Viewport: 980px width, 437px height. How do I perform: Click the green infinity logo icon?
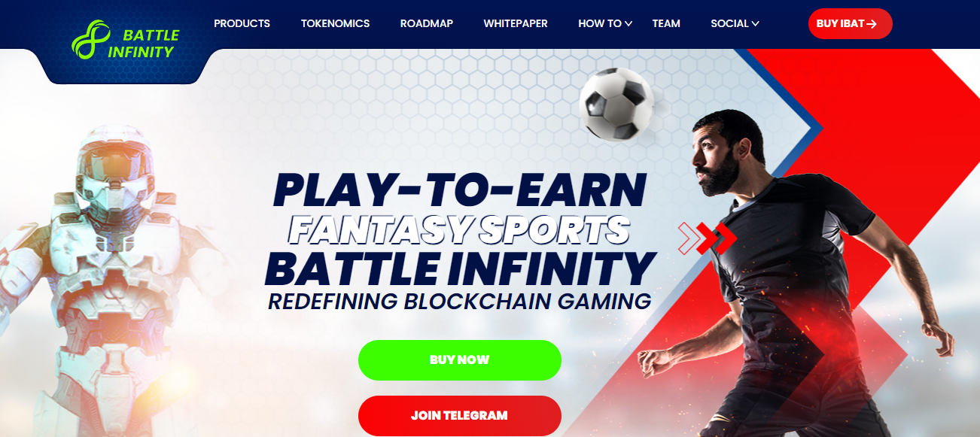87,39
